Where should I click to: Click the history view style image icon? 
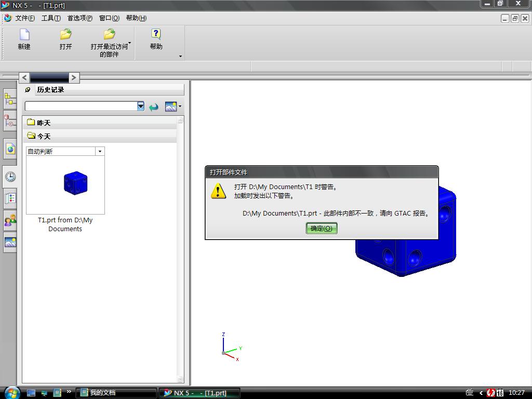point(170,107)
